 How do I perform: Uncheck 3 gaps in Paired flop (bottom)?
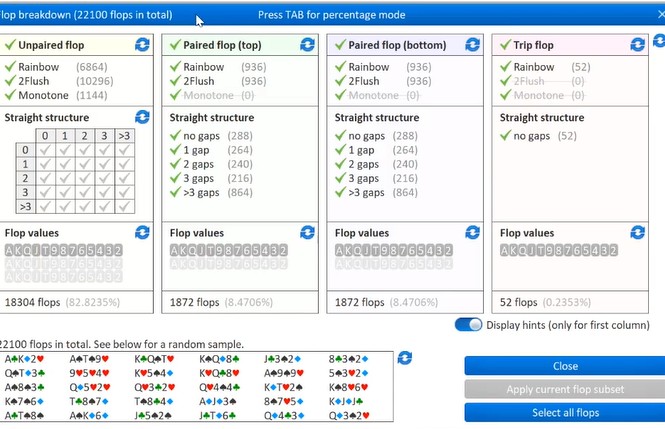(340, 178)
